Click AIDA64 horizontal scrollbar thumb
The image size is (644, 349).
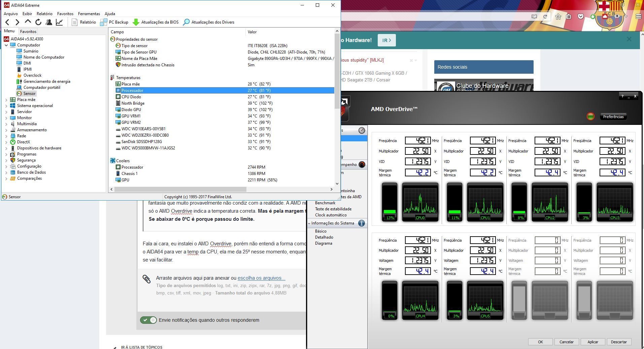[180, 189]
